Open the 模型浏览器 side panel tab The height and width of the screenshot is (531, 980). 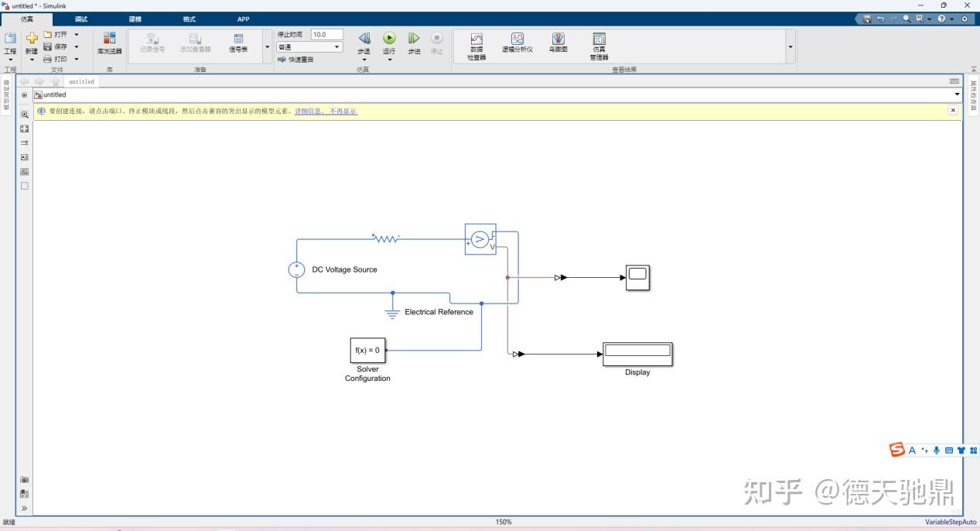[x=7, y=96]
